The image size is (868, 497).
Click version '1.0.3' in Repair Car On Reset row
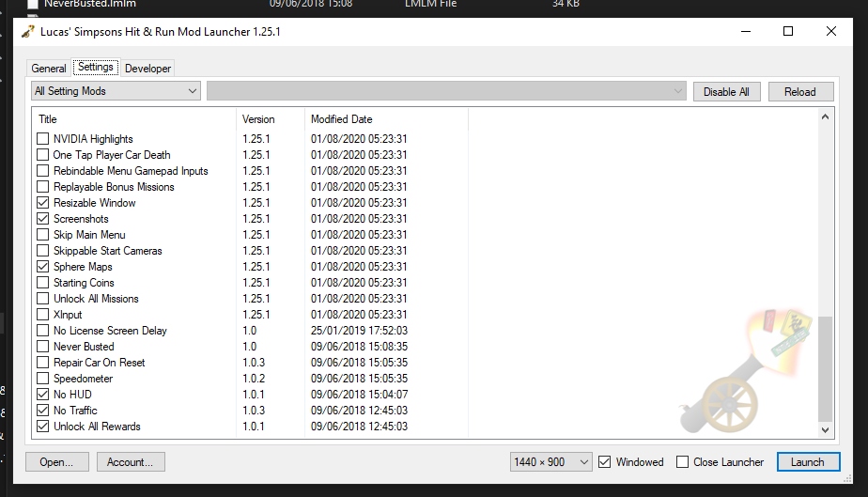254,363
